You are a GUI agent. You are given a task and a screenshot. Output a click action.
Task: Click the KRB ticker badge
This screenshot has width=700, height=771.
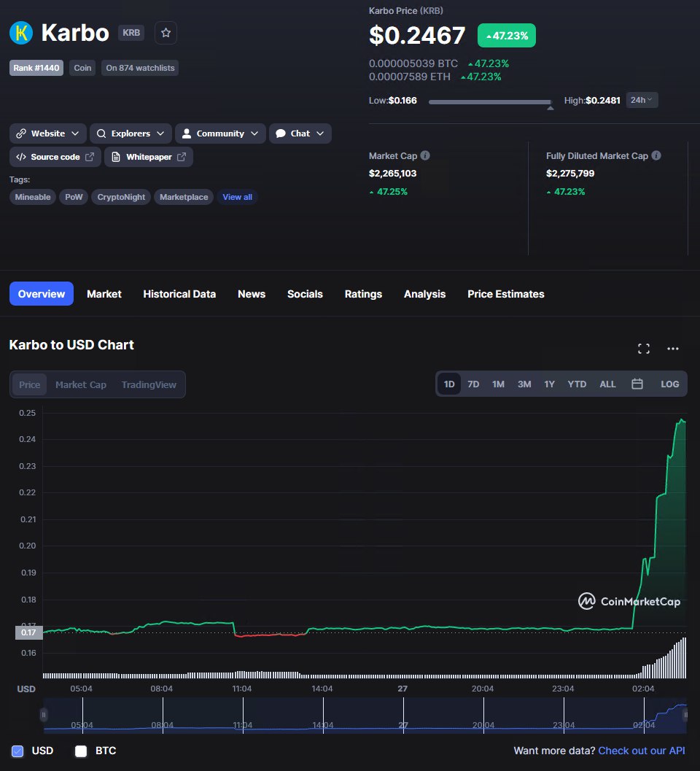[131, 33]
